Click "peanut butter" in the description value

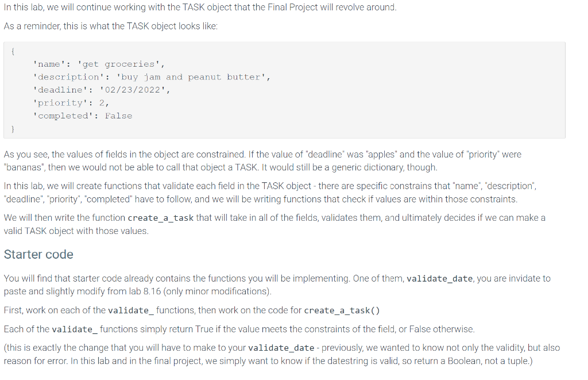tap(225, 77)
